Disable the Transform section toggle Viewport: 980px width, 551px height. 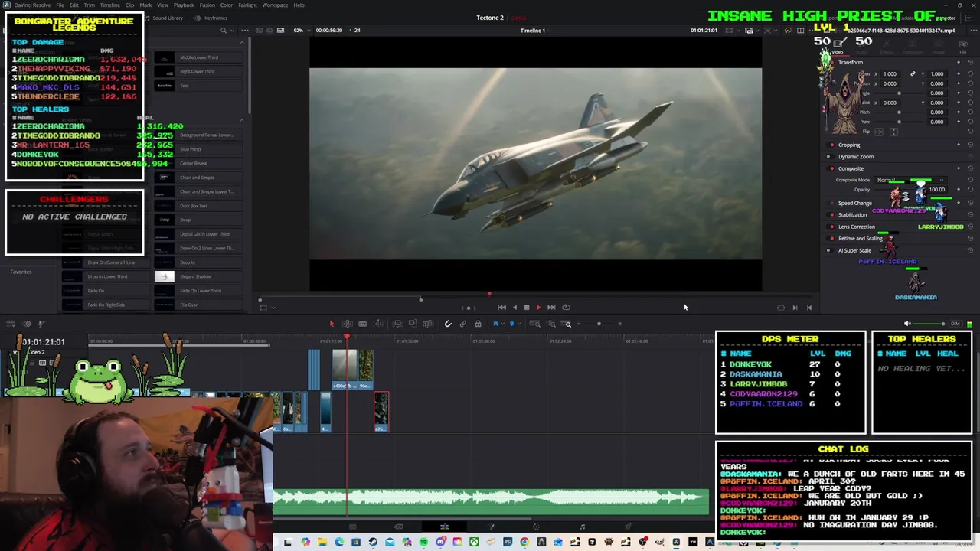click(x=831, y=62)
